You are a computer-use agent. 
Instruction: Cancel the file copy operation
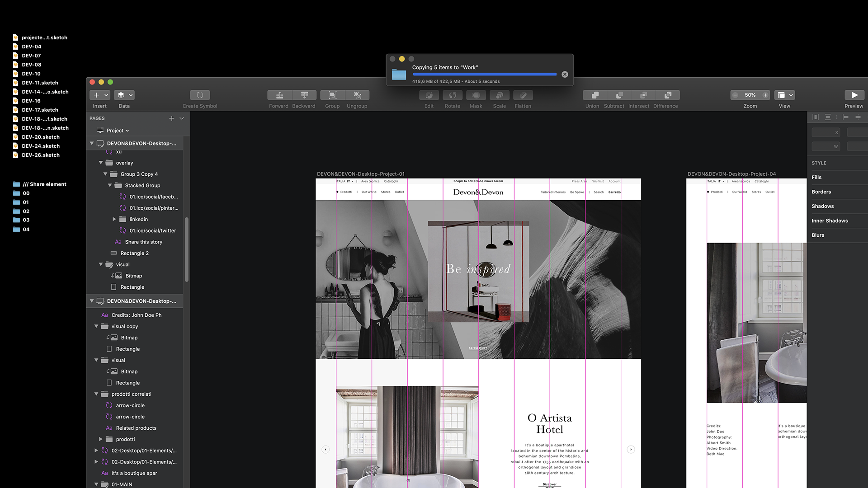565,75
